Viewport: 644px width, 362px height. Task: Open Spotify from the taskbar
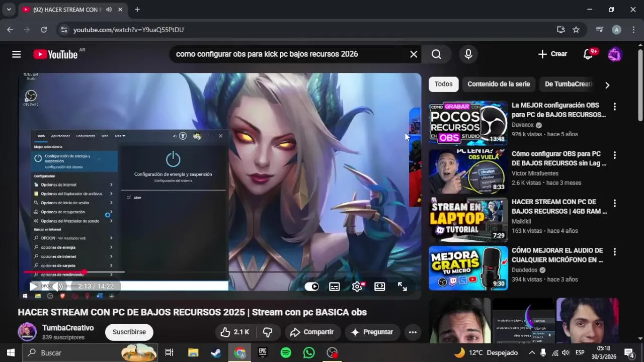[x=286, y=352]
